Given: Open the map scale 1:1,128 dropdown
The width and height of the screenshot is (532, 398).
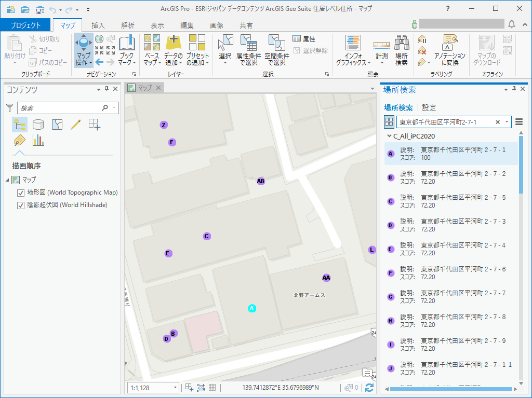Looking at the screenshot, I should (175, 388).
